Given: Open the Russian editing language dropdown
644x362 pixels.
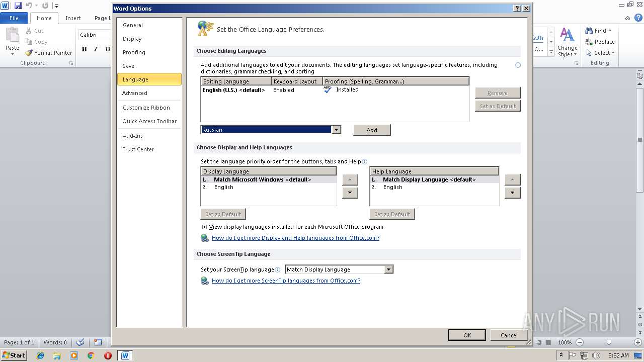Looking at the screenshot, I should [336, 130].
